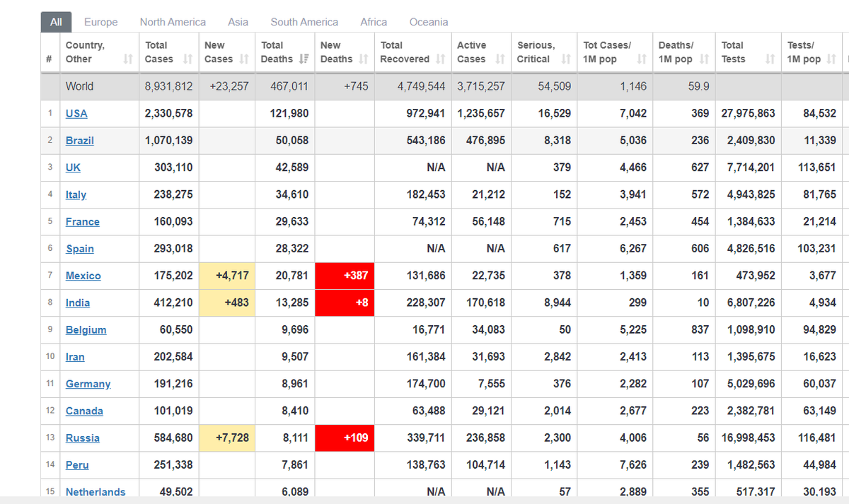Open the Canada link
This screenshot has width=849, height=504.
[84, 411]
